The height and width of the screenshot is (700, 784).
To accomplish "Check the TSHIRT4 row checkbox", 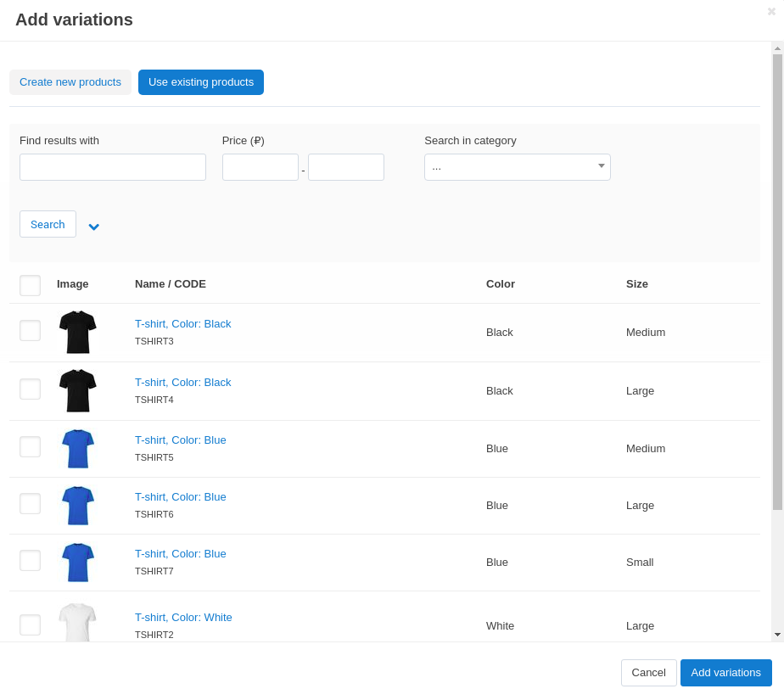I will pos(30,389).
